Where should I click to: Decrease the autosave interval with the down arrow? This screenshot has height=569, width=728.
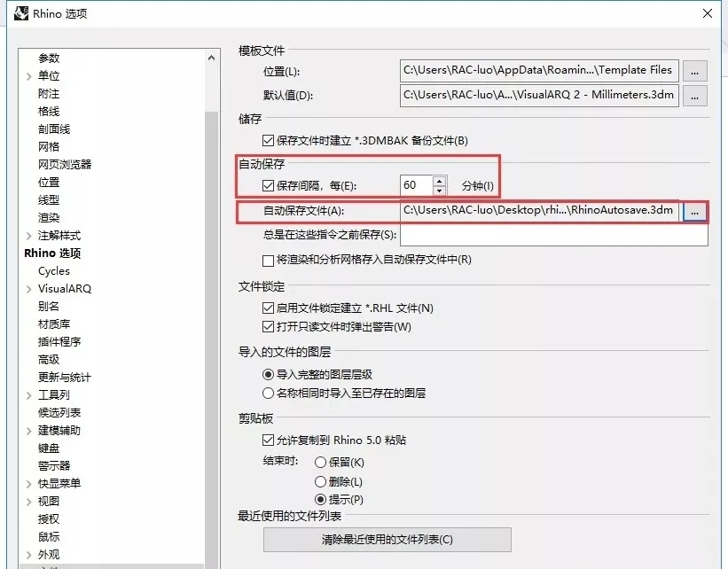point(439,191)
